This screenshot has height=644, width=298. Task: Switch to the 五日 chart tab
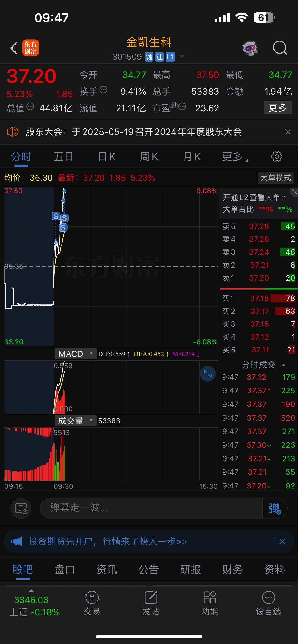tap(63, 157)
